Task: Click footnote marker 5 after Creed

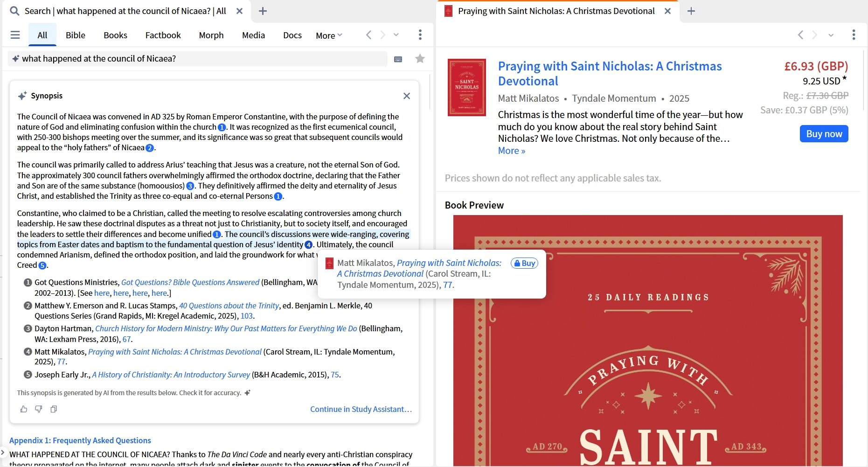Action: [x=42, y=265]
